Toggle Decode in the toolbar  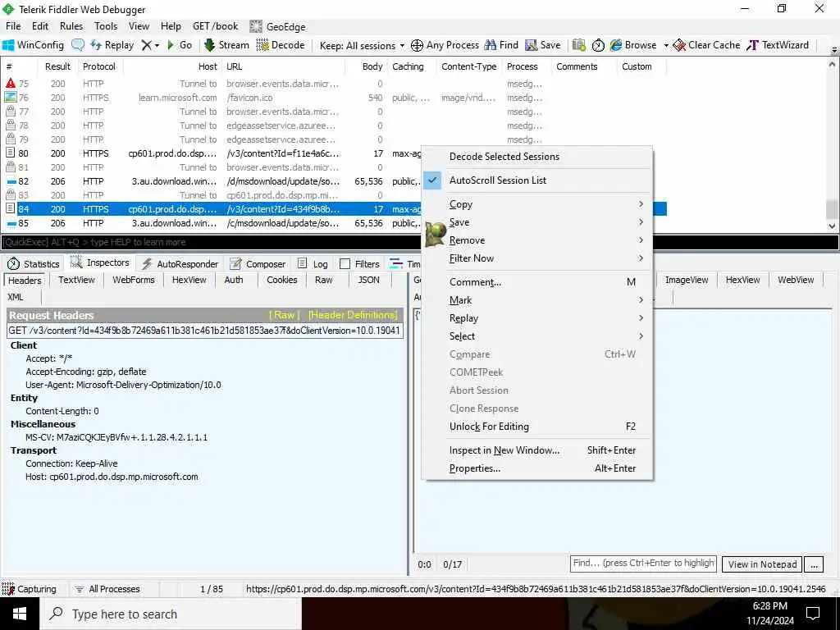point(281,45)
